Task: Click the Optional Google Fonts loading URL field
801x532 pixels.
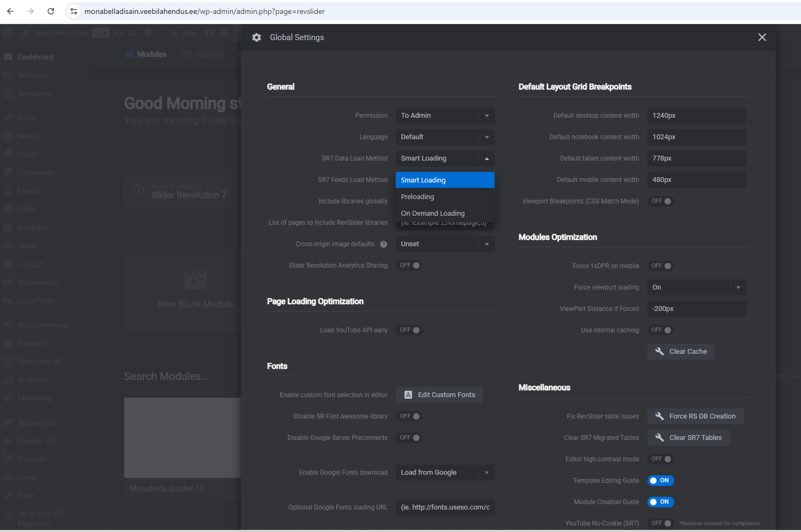Action: 445,507
